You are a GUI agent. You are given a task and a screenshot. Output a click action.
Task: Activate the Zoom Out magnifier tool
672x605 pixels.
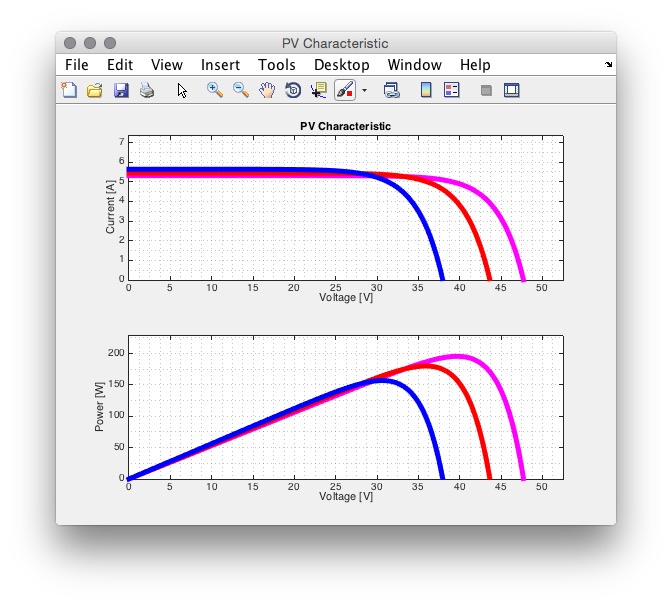[241, 90]
